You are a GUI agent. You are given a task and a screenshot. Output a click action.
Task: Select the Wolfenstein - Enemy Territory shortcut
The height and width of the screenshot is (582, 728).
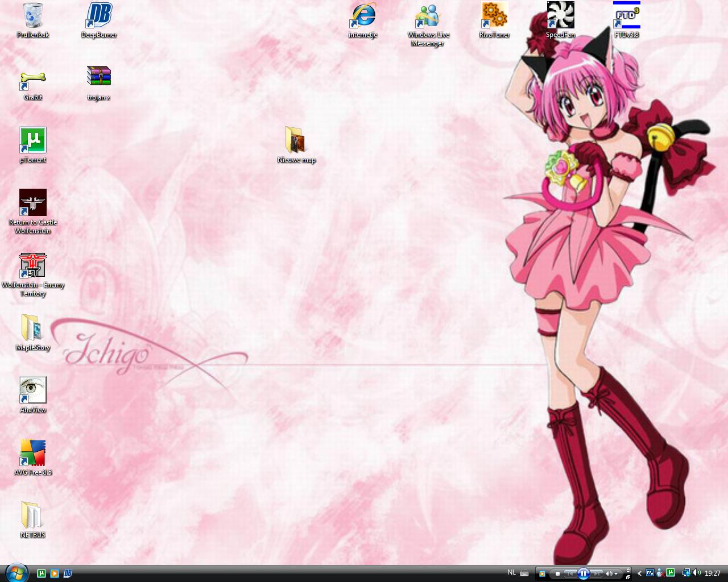pos(33,274)
